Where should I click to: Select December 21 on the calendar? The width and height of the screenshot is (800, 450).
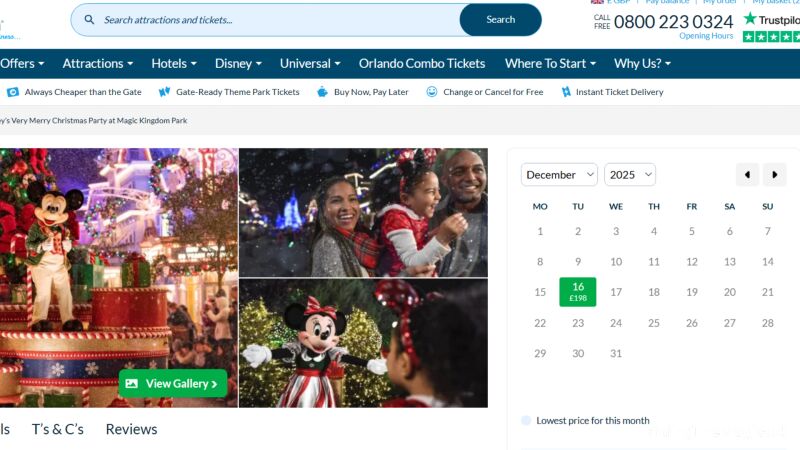(767, 292)
